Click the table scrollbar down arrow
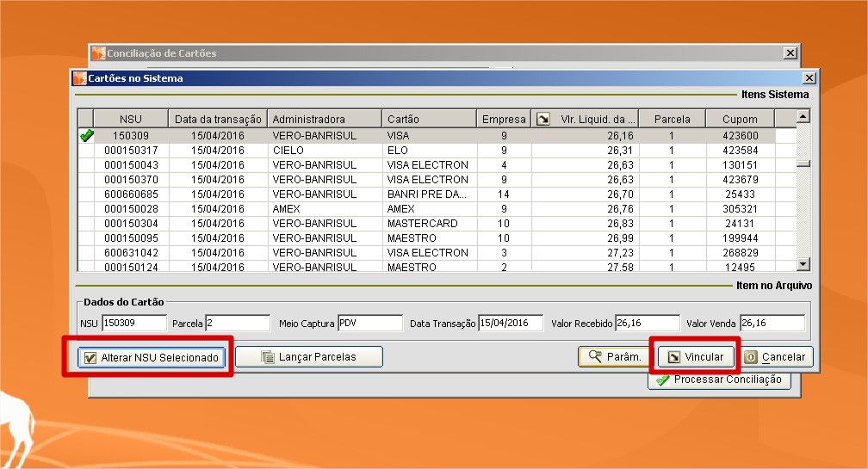 (x=803, y=265)
